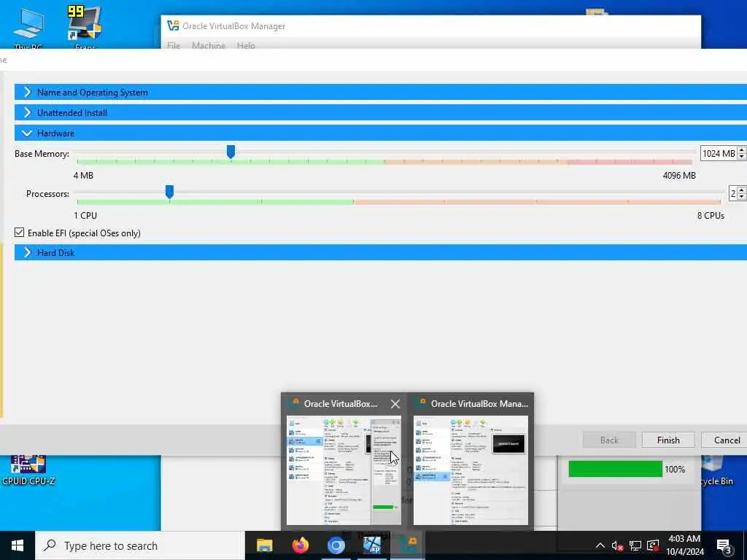Open the network tray icon
Image resolution: width=747 pixels, height=560 pixels.
635,545
